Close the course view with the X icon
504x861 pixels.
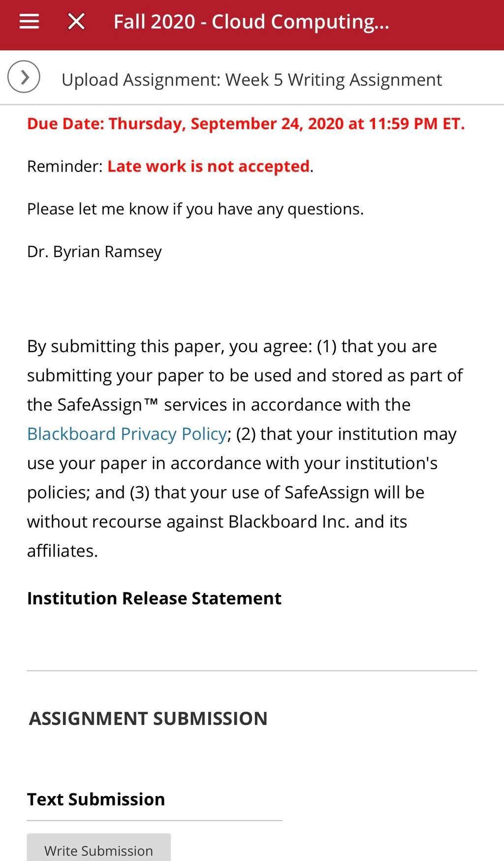point(76,22)
